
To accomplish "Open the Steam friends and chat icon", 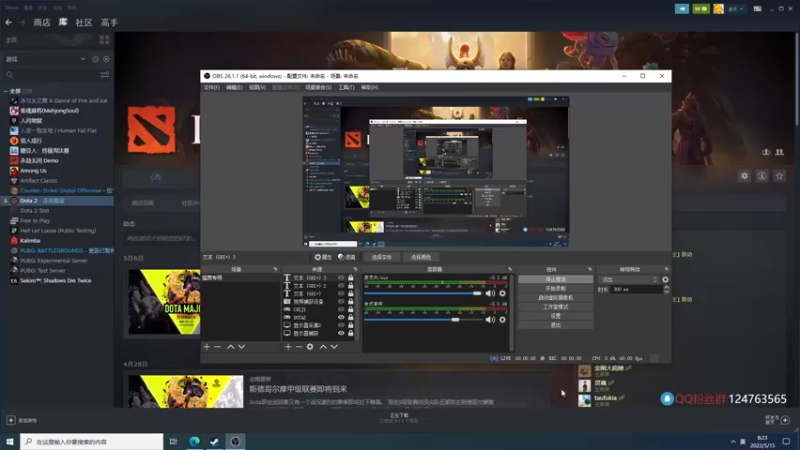I will click(x=785, y=420).
